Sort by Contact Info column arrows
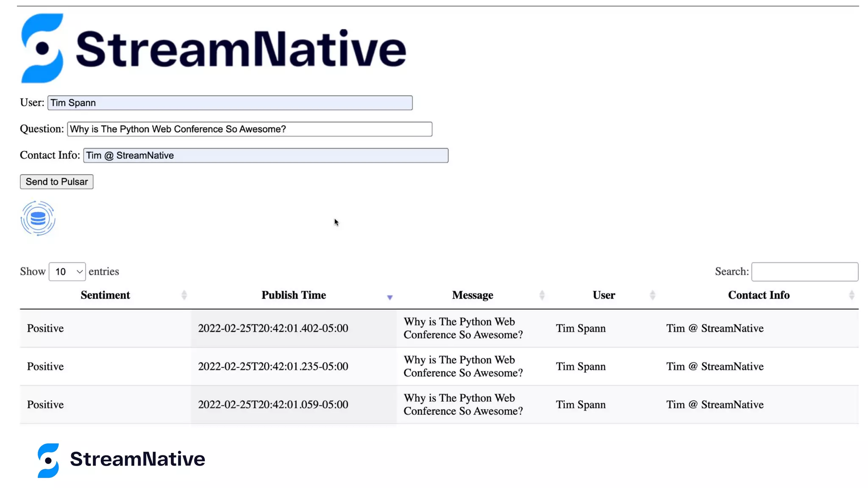 [851, 295]
